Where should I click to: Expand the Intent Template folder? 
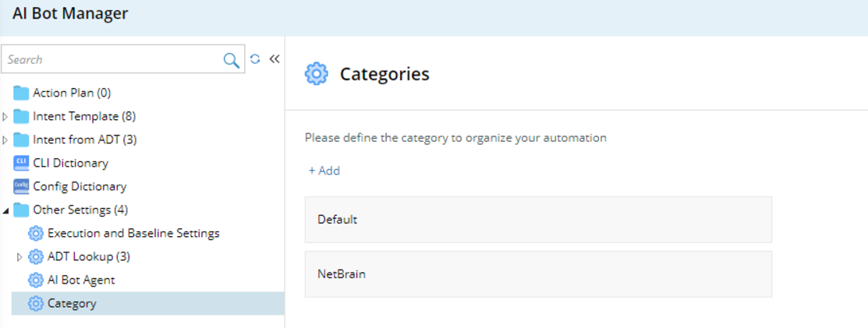pos(6,117)
